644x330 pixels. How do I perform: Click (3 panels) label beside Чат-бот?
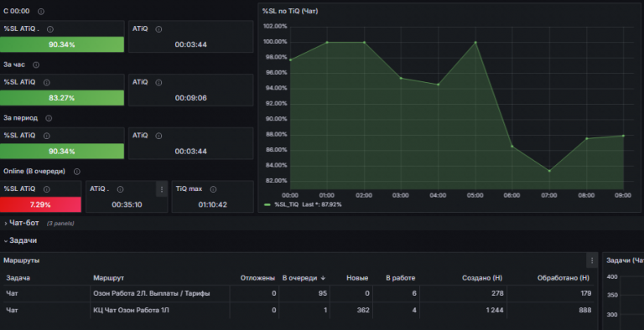point(60,224)
